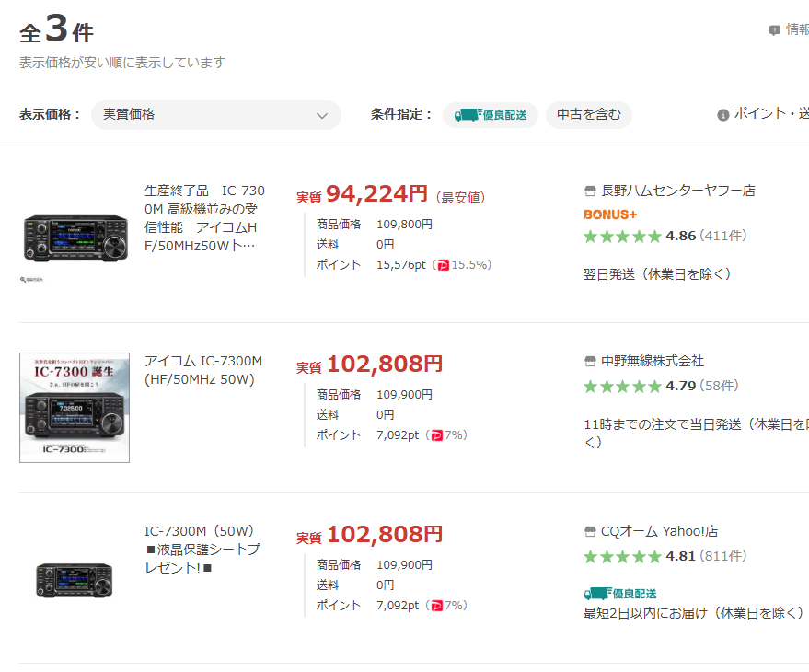The height and width of the screenshot is (672, 809).
Task: Open 4.81 star rating with 811件 reviews
Action: 665,556
